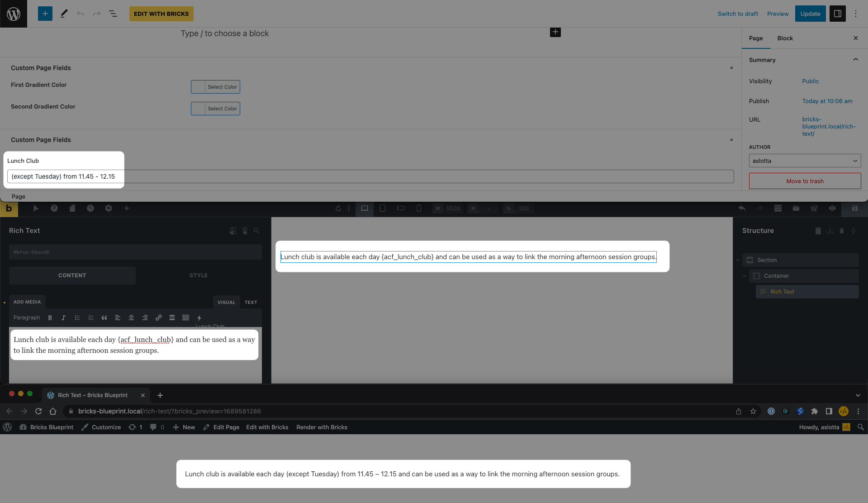868x503 pixels.
Task: Toggle bold formatting in the rich text editor
Action: pyautogui.click(x=50, y=318)
